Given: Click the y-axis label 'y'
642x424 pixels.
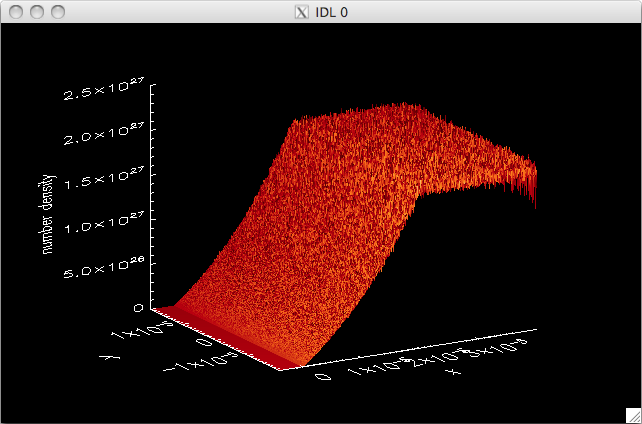Looking at the screenshot, I should tap(110, 357).
